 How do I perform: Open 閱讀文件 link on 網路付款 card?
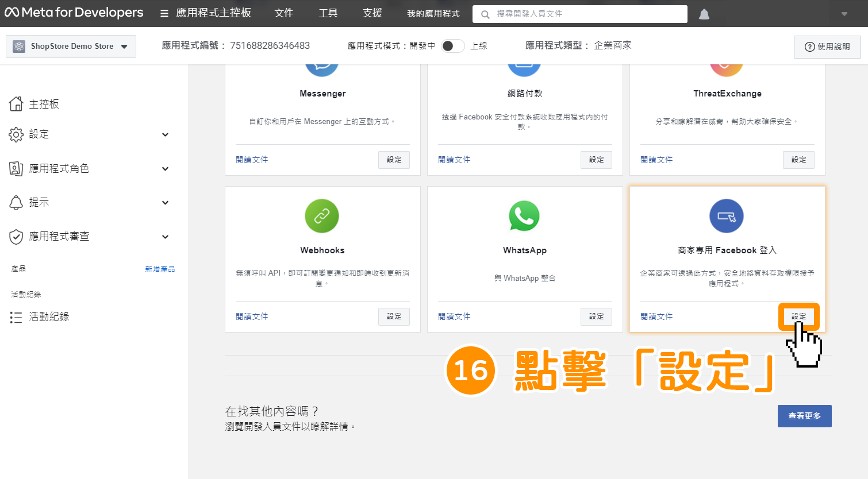(454, 160)
